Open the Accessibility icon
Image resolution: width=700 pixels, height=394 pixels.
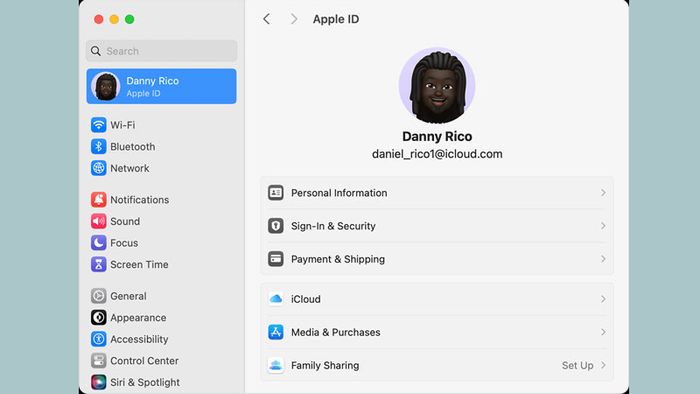tap(99, 339)
